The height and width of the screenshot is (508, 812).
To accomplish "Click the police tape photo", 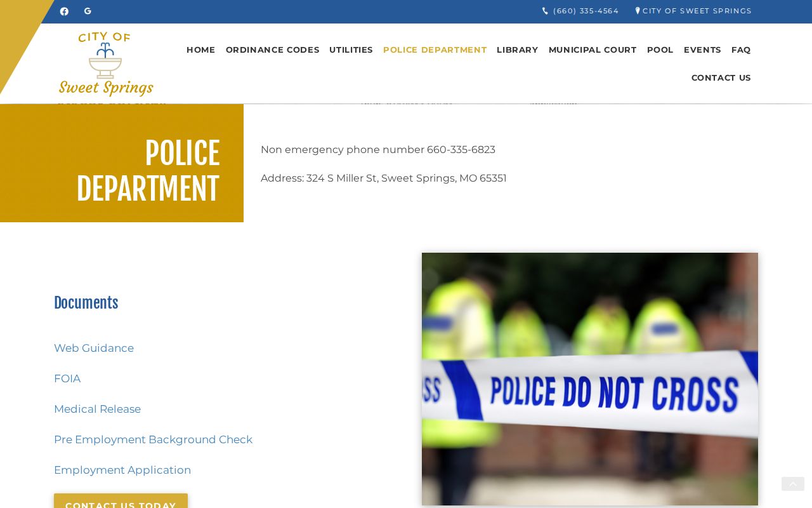I will [590, 379].
